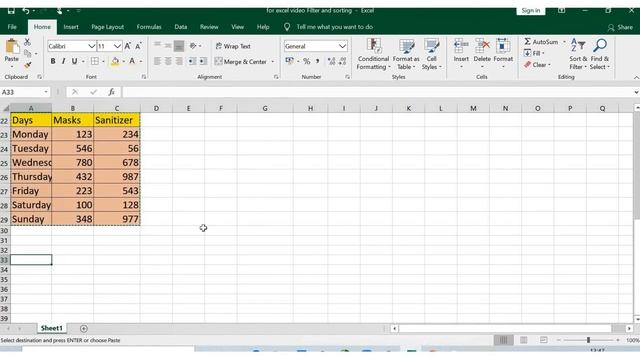Switch to the Data tab
The height and width of the screenshot is (360, 640).
pos(181,27)
